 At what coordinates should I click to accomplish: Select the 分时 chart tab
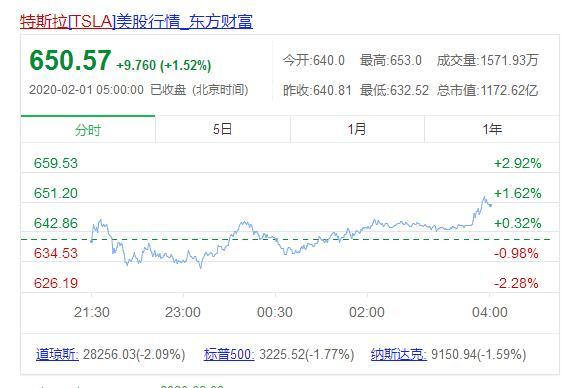[88, 129]
